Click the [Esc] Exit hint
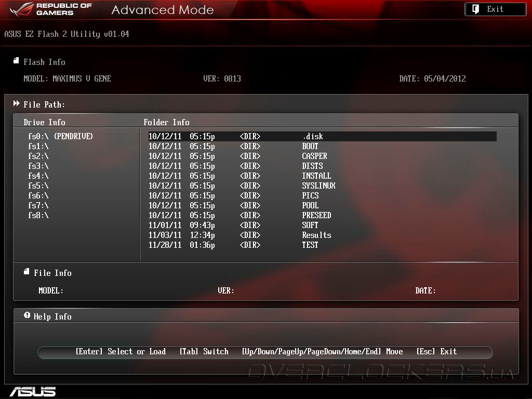532x399 pixels. coord(436,352)
